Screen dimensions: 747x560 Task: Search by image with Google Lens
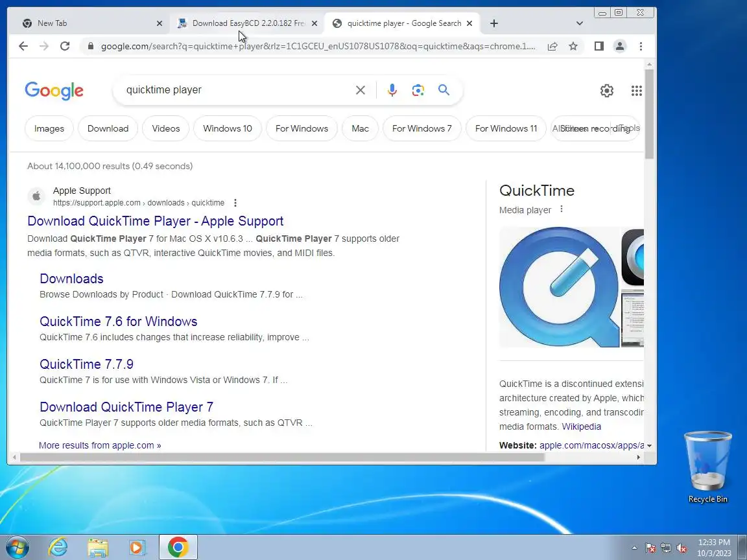click(418, 90)
